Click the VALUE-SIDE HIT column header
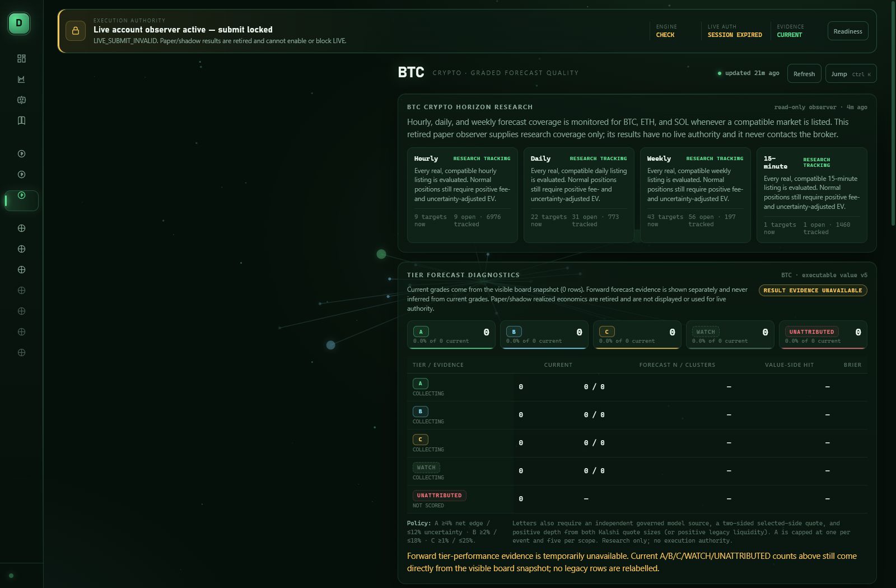This screenshot has width=896, height=588. [x=789, y=365]
